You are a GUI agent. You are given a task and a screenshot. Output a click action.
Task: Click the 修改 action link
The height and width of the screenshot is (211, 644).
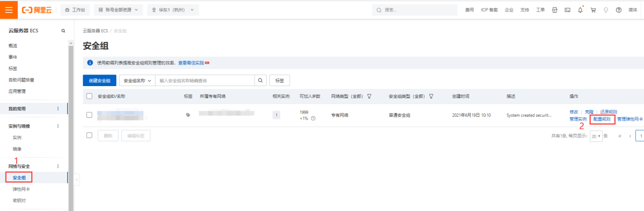click(574, 111)
